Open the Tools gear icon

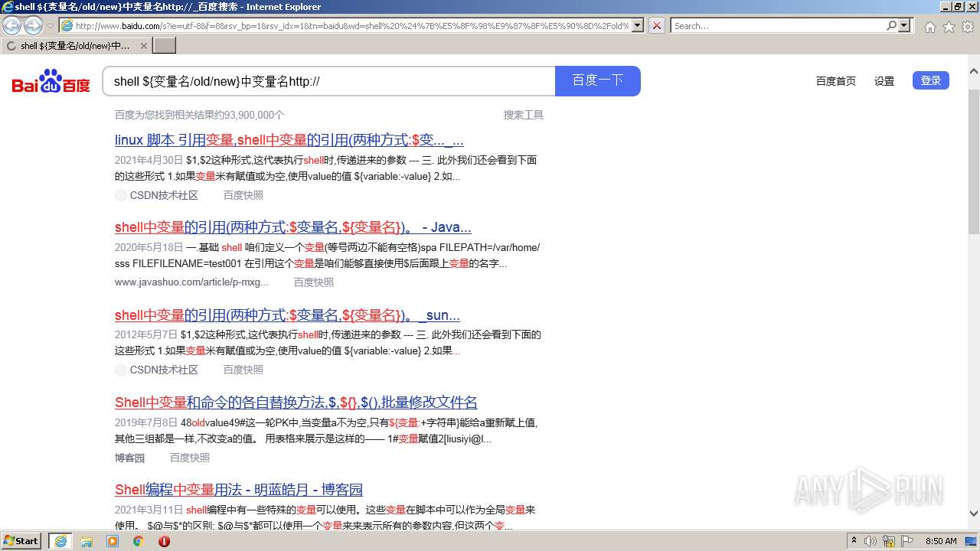point(968,27)
